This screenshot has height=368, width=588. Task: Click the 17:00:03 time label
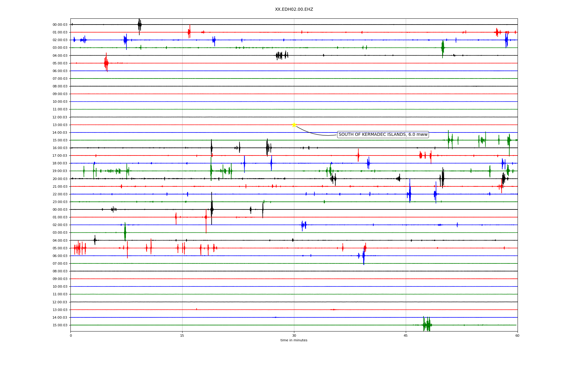click(60, 156)
